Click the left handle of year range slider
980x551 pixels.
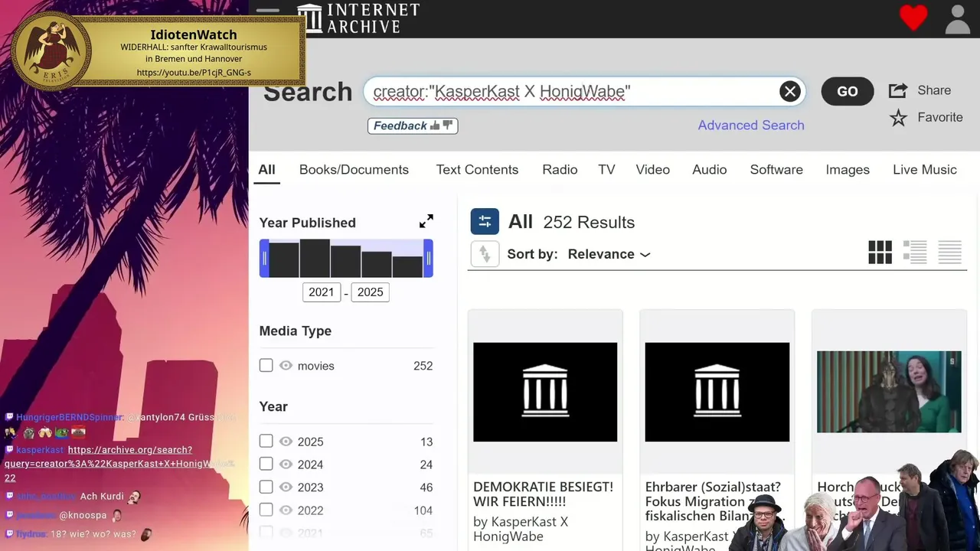[264, 259]
